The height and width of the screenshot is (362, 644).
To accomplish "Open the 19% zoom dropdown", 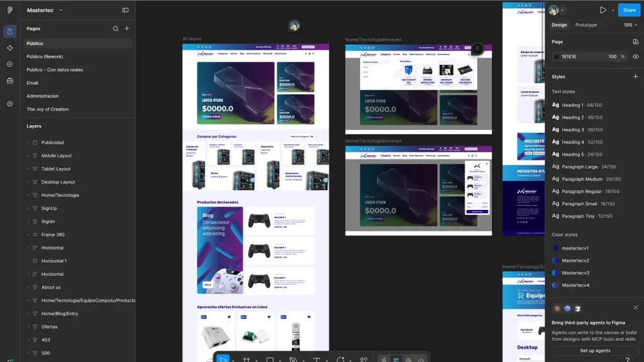I will [x=630, y=25].
